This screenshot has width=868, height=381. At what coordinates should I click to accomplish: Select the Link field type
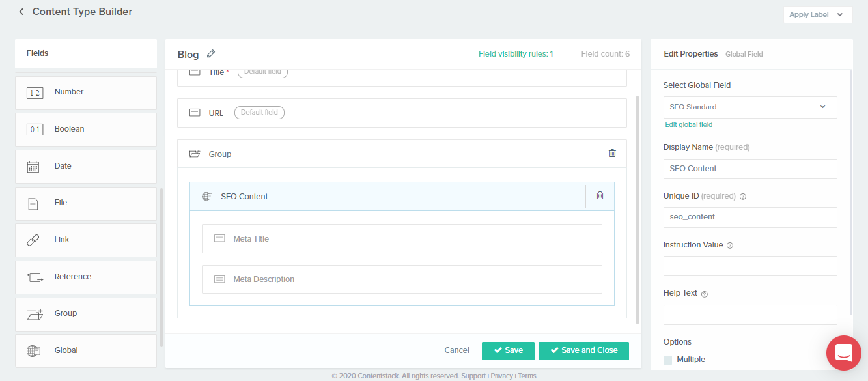pyautogui.click(x=86, y=240)
